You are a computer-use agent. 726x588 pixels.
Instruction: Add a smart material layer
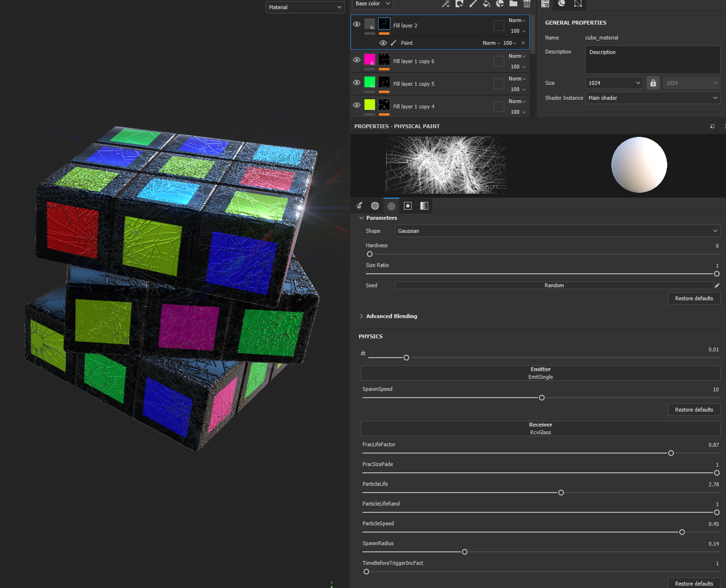tap(500, 4)
